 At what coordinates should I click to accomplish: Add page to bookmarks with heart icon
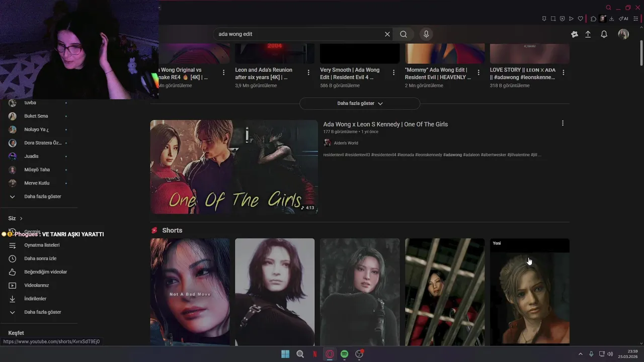point(580,19)
